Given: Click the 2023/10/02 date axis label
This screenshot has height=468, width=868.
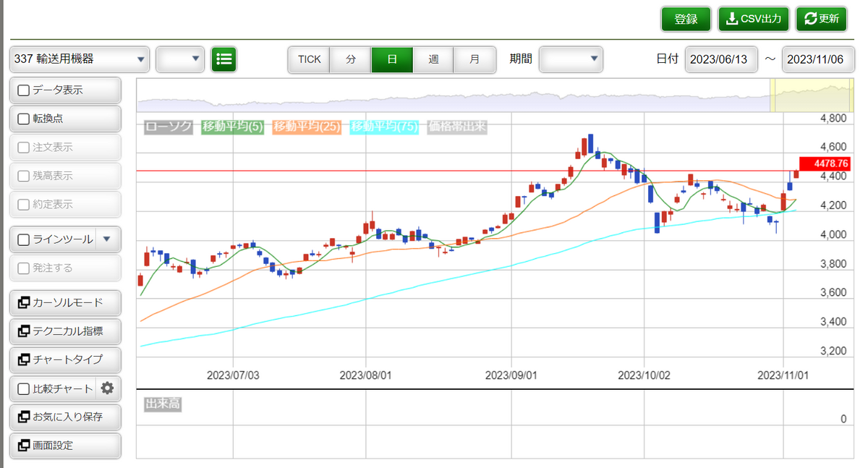Looking at the screenshot, I should click(x=644, y=375).
